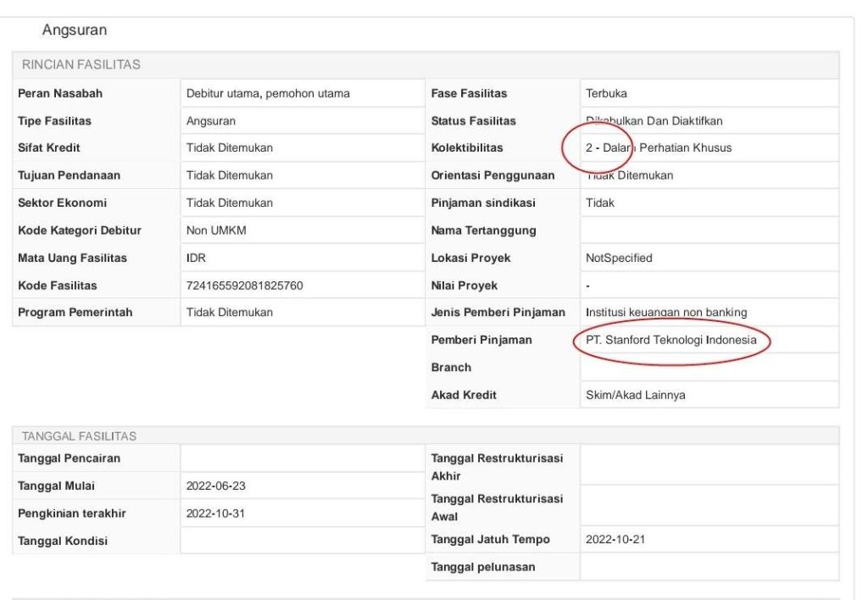Select the IDR currency value
868x600 pixels.
pos(197,258)
